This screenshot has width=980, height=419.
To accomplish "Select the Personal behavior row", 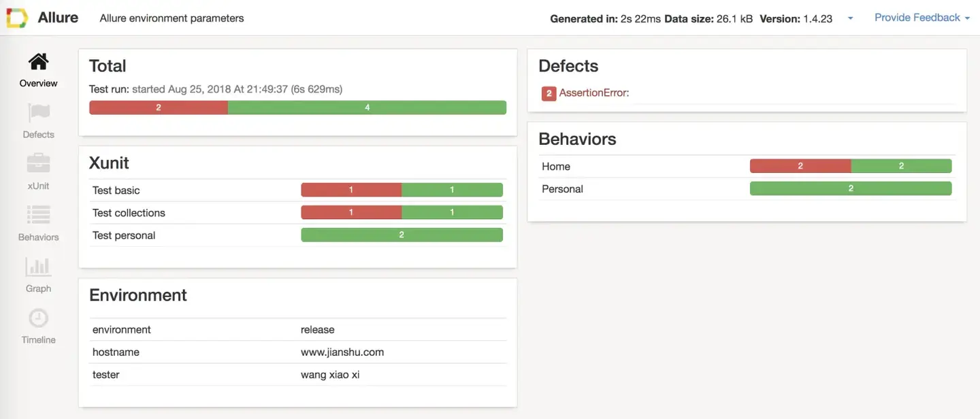I will [562, 189].
